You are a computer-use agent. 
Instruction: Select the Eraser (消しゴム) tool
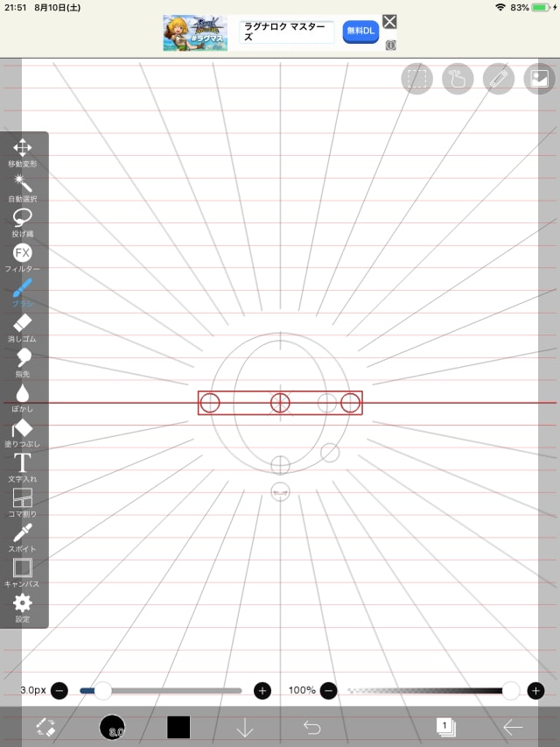click(x=23, y=328)
